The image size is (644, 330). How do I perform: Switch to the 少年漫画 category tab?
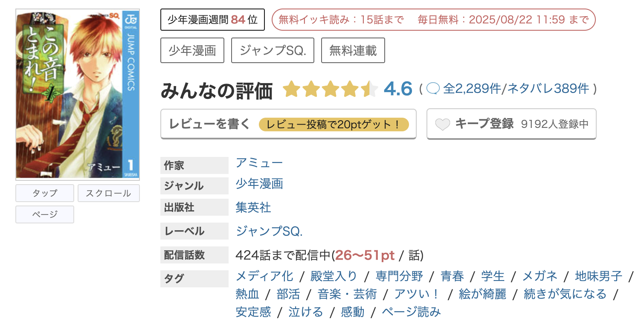coord(192,50)
